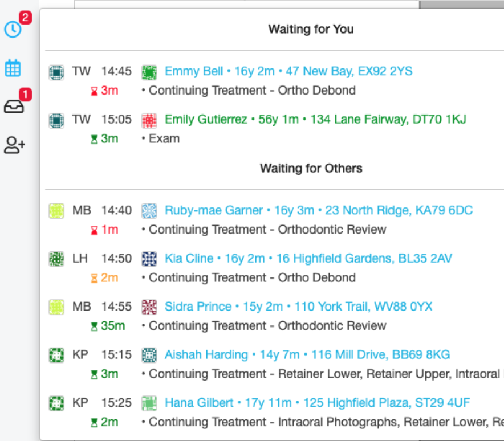Click Emmy Bell's patient avatar icon
Screen dimensions: 504x441
pos(149,72)
